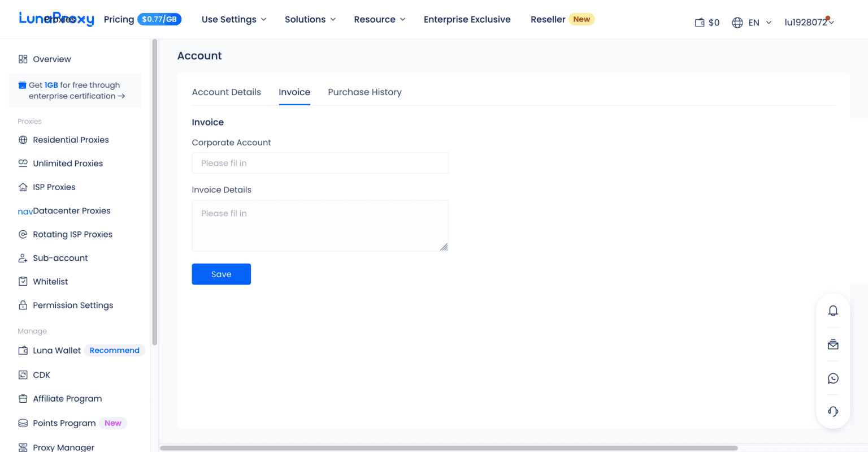Image resolution: width=868 pixels, height=452 pixels.
Task: Expand the lu1928072 account menu
Action: coord(809,22)
